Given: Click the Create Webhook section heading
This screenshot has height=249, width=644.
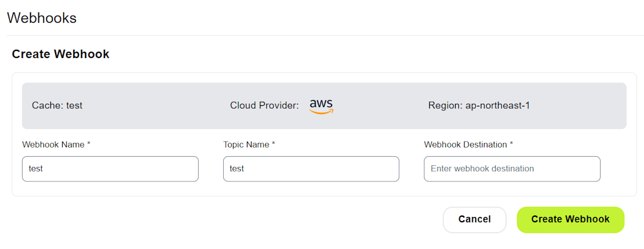Looking at the screenshot, I should [61, 54].
